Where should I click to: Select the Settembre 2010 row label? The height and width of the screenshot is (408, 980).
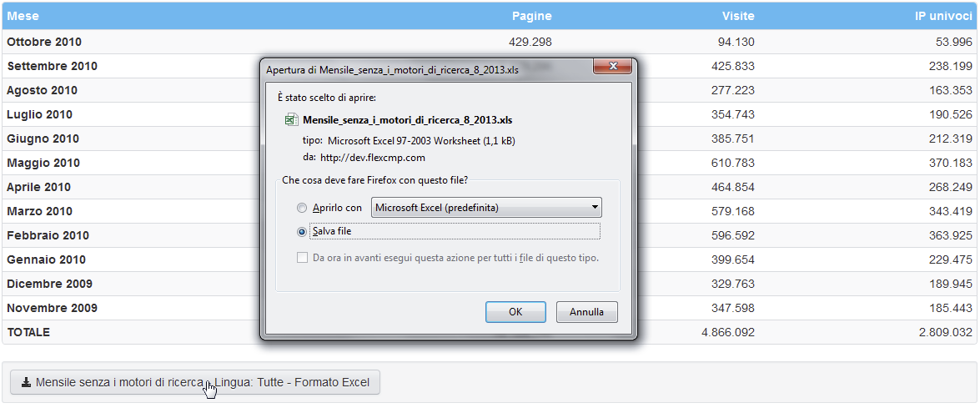[x=52, y=66]
